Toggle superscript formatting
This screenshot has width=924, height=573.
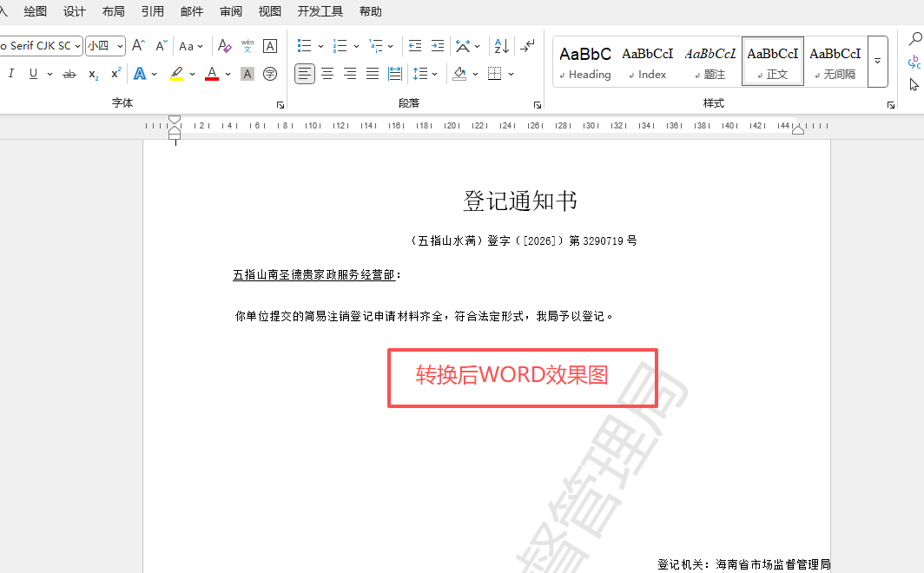click(116, 74)
